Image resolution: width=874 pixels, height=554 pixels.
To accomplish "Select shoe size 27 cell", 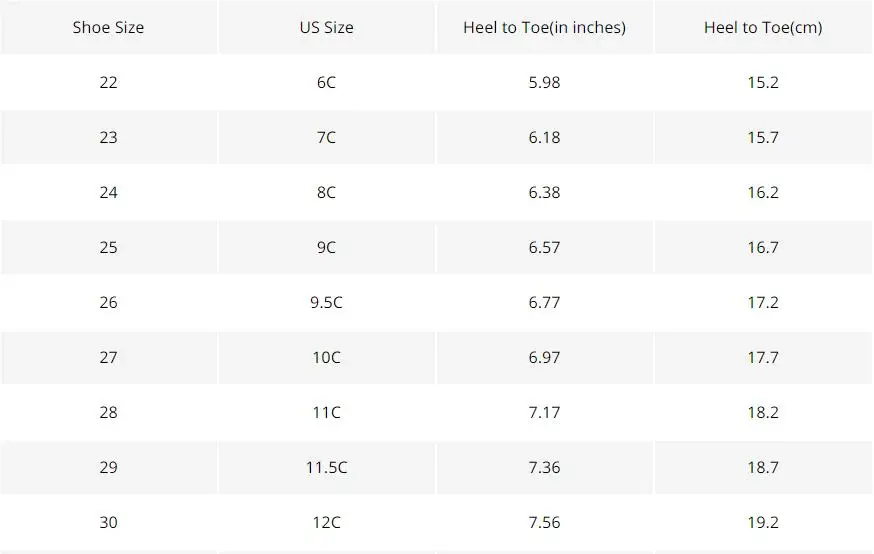I will point(109,357).
